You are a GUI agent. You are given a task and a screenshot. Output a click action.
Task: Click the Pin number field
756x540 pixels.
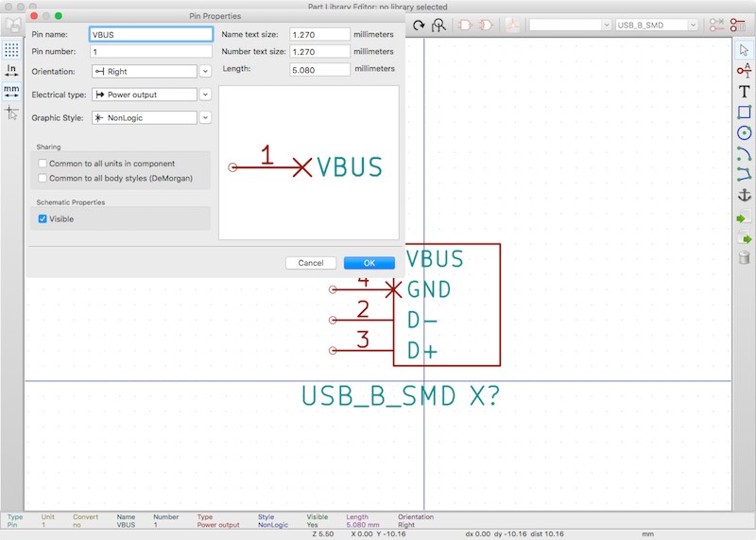click(x=151, y=51)
